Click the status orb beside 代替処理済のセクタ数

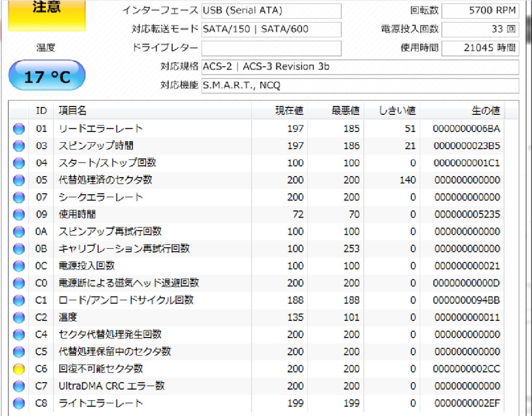[19, 180]
